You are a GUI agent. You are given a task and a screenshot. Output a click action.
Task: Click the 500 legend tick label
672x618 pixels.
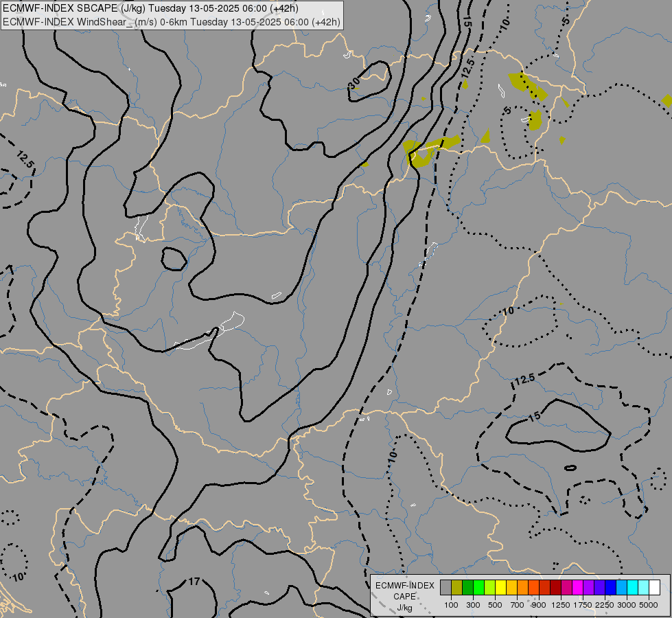(x=495, y=605)
